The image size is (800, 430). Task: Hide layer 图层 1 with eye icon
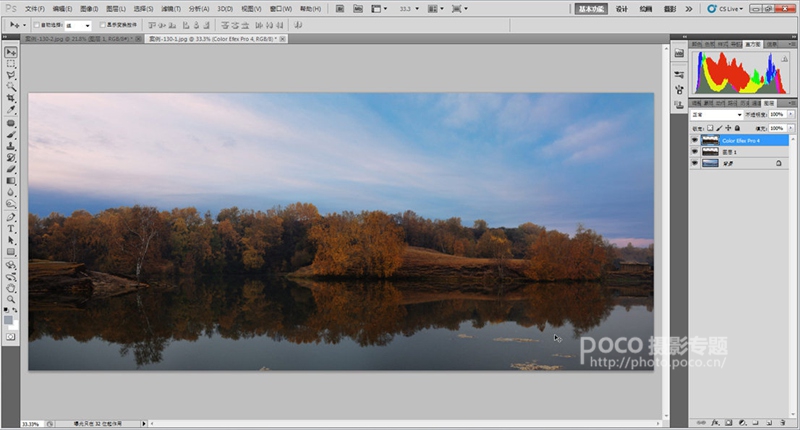click(694, 152)
